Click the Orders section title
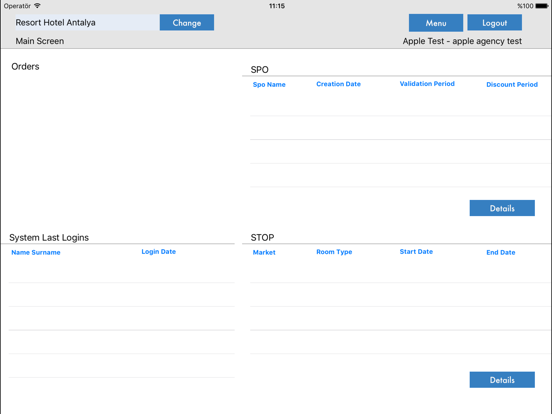552x414 pixels. [25, 67]
